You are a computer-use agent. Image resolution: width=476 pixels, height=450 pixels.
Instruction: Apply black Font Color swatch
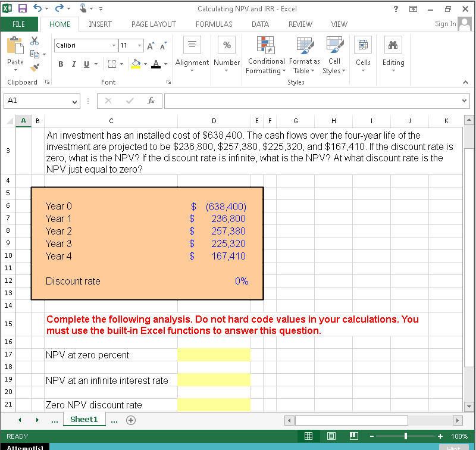tap(156, 64)
